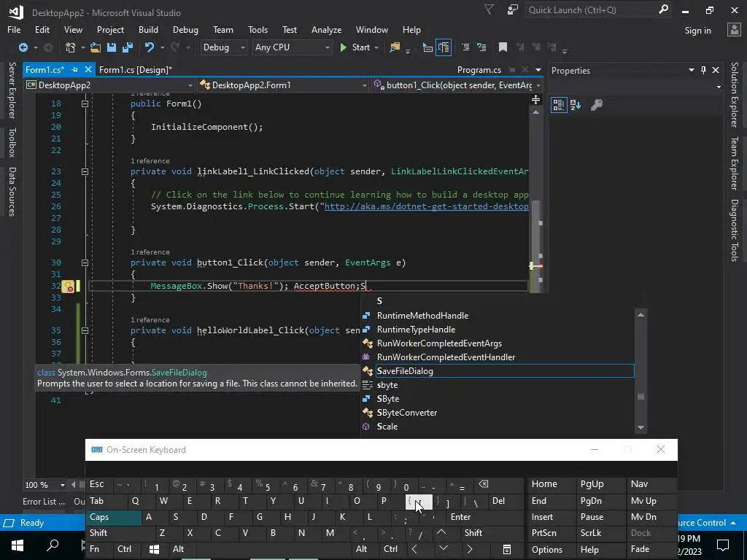The width and height of the screenshot is (747, 560).
Task: Collapse the button1_Click method outline
Action: pyautogui.click(x=85, y=262)
